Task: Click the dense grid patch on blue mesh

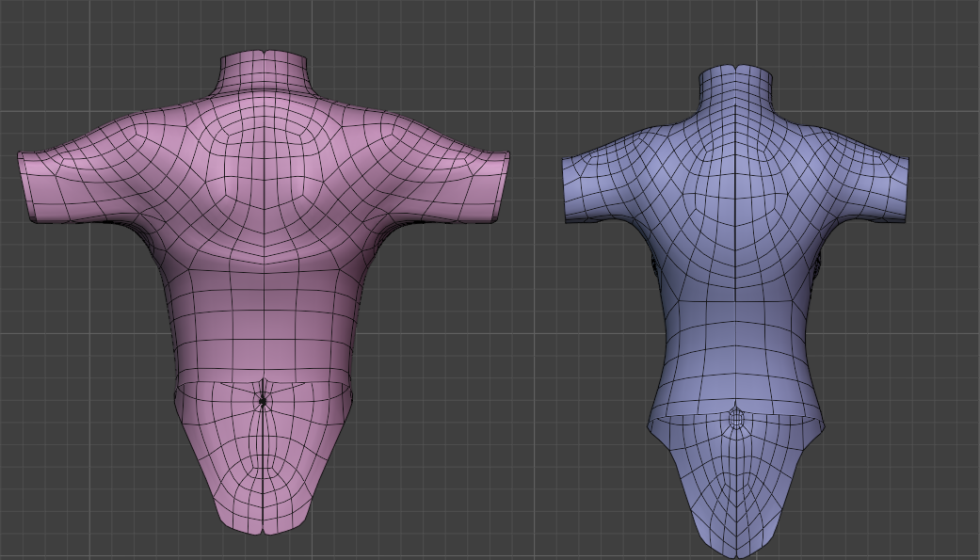Action: click(x=737, y=416)
